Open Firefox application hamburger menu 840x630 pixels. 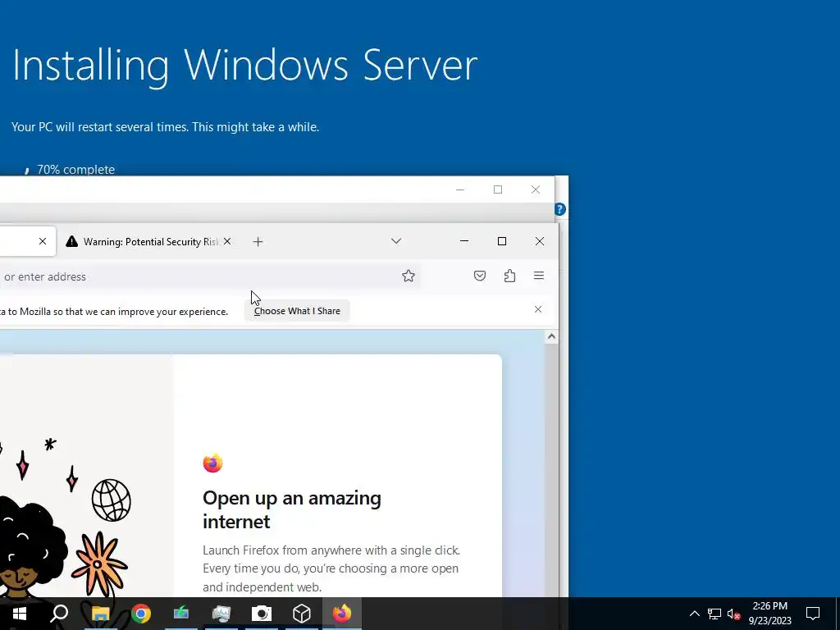539,276
